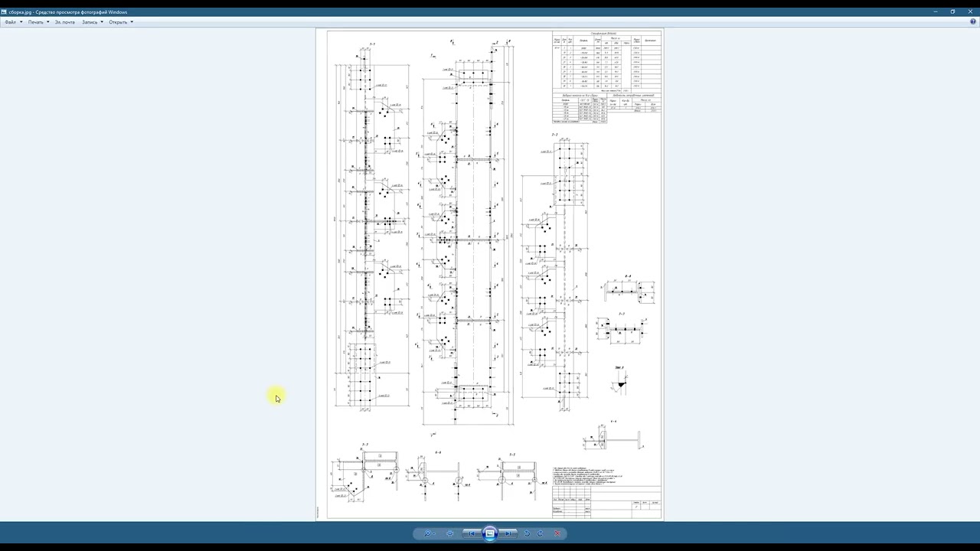Click the photo viewer title bar icon
Viewport: 980px width, 551px height.
[x=4, y=12]
